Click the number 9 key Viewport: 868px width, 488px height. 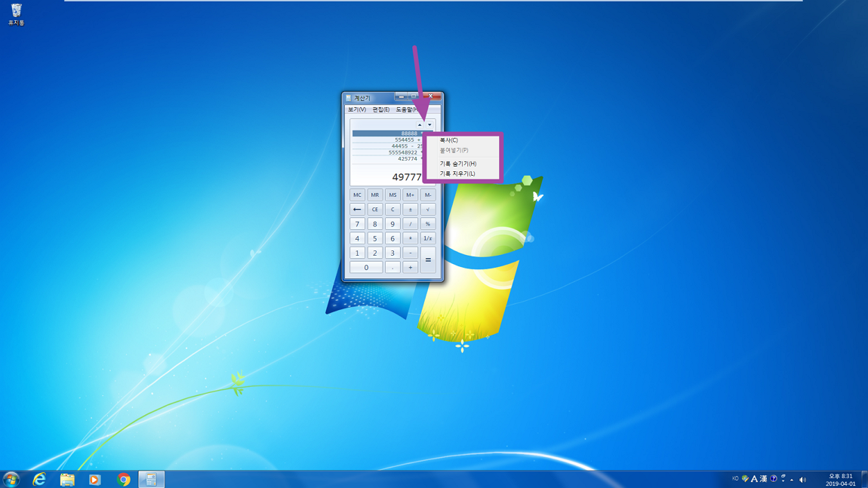point(392,224)
